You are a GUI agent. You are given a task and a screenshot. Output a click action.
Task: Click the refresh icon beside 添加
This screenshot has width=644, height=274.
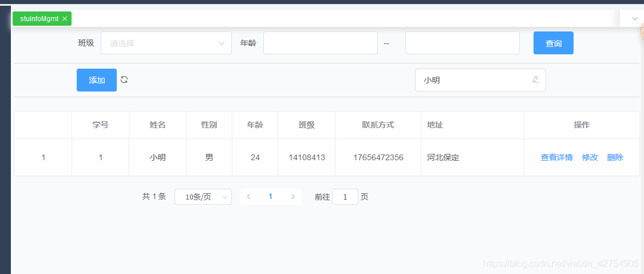pyautogui.click(x=124, y=80)
